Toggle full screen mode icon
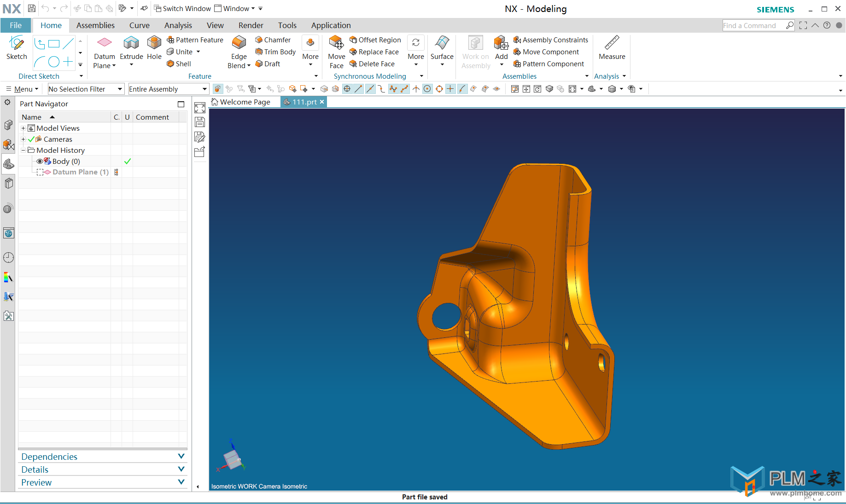Viewport: 846px width, 504px height. (x=803, y=25)
